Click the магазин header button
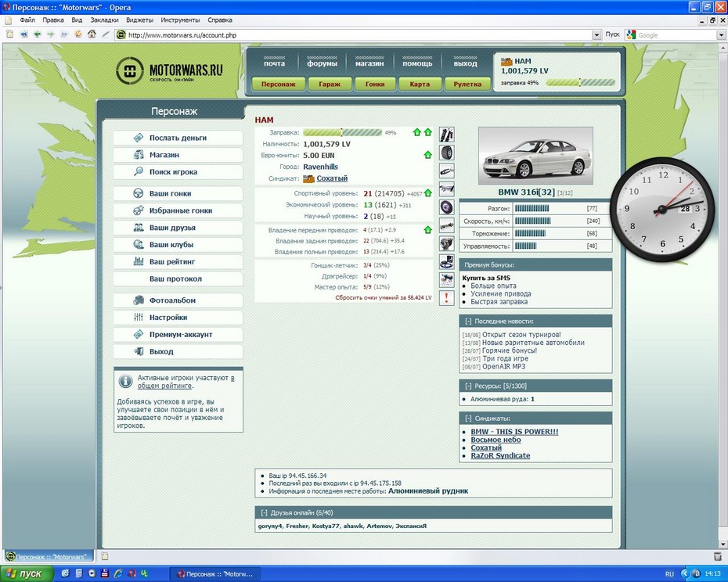728x582 pixels. 369,63
